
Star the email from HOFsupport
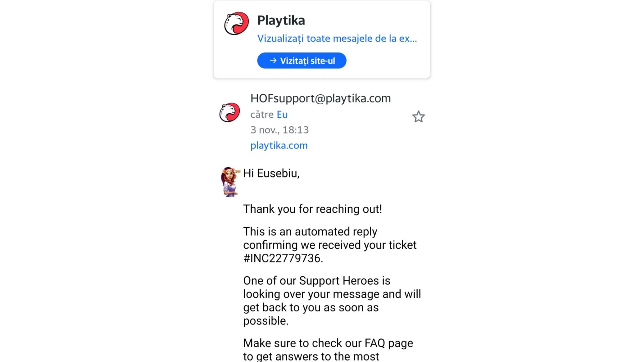[418, 117]
